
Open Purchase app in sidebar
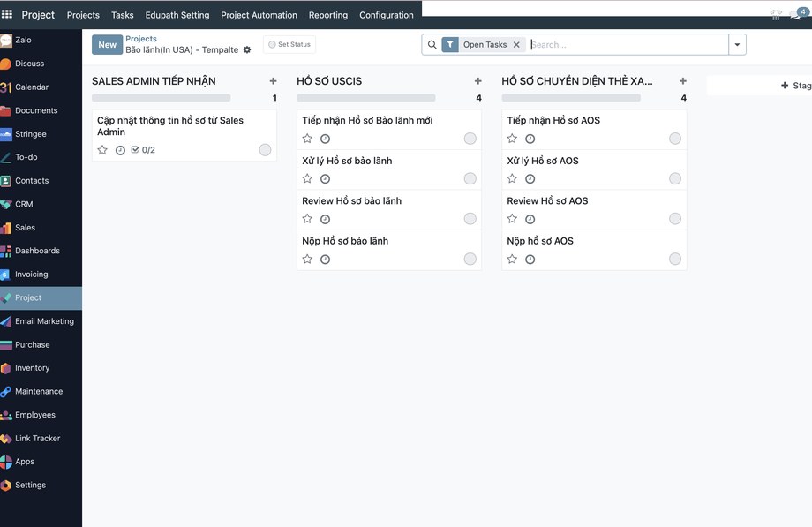click(41, 344)
